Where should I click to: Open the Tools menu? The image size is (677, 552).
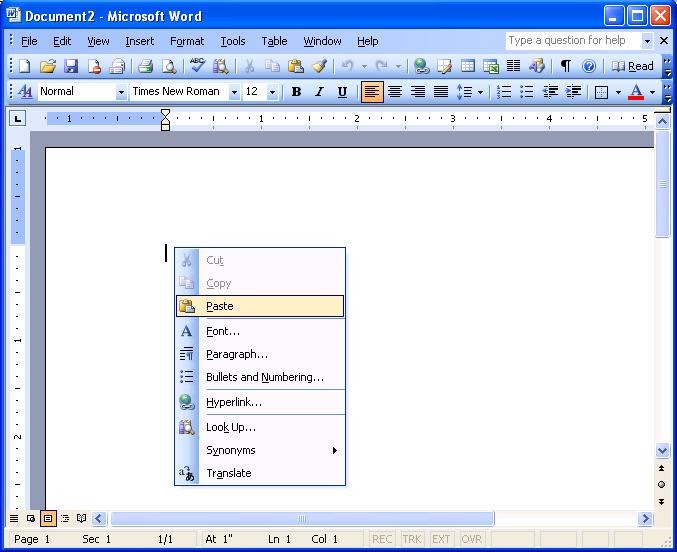coord(233,41)
